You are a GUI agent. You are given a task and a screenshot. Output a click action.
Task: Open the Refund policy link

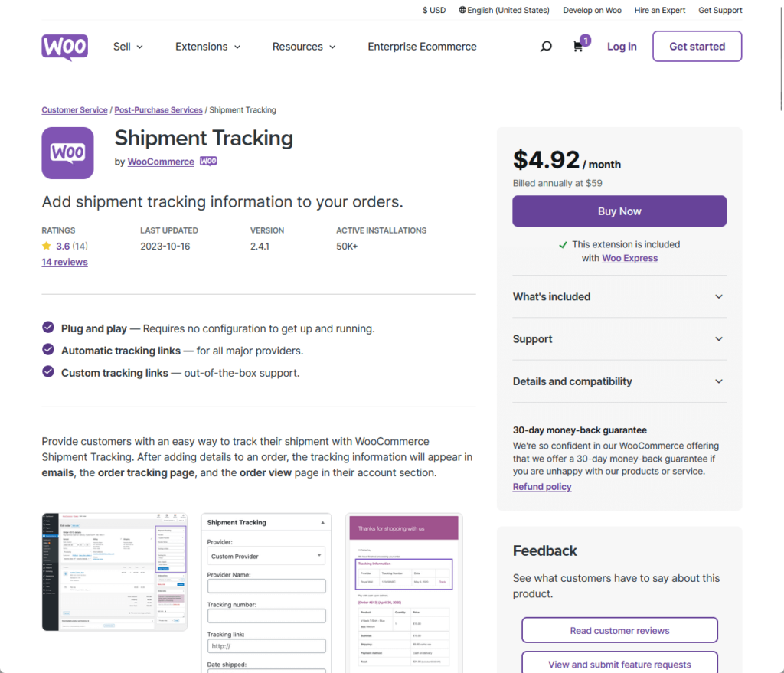coord(542,486)
